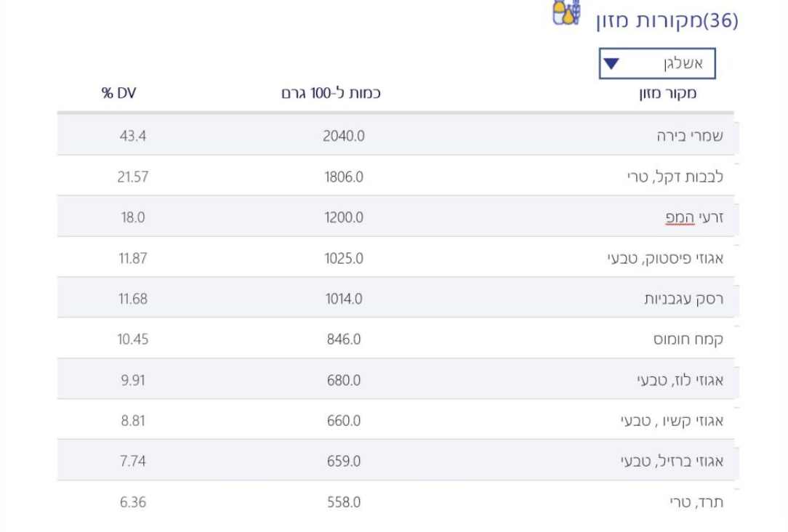Click the קמח חומוס food source

click(688, 339)
